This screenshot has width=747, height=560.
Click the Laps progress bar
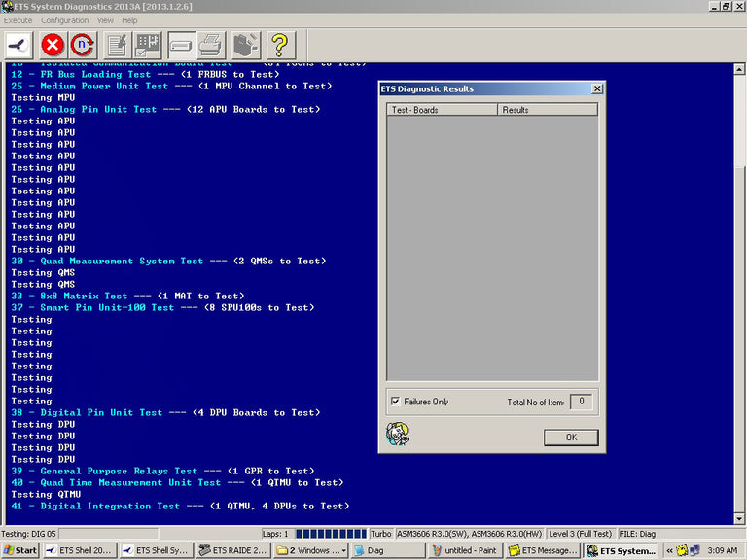click(331, 534)
